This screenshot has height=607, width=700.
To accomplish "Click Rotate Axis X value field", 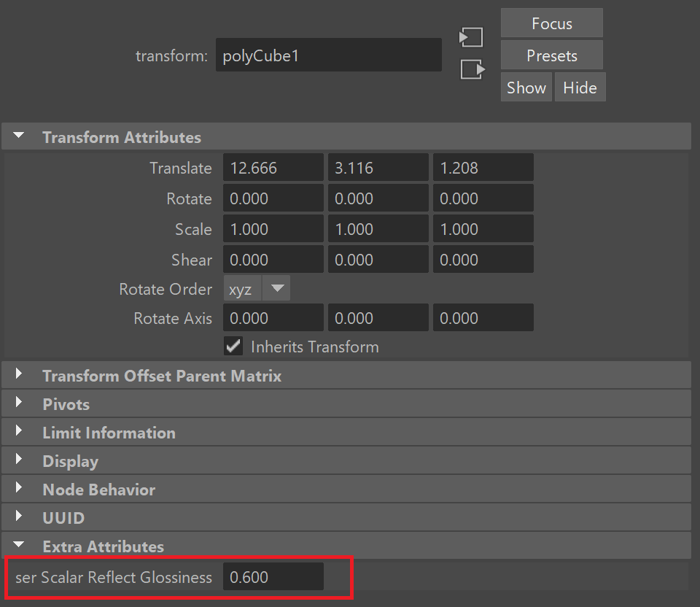I will coord(273,318).
